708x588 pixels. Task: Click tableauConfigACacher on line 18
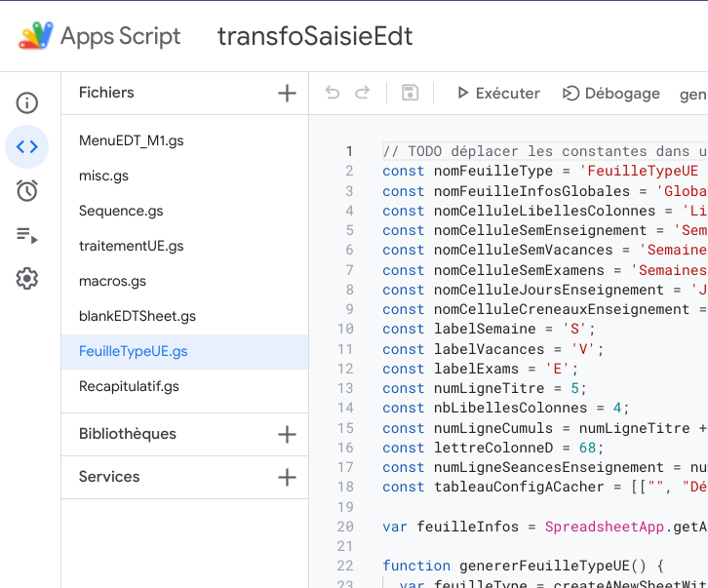tap(519, 487)
